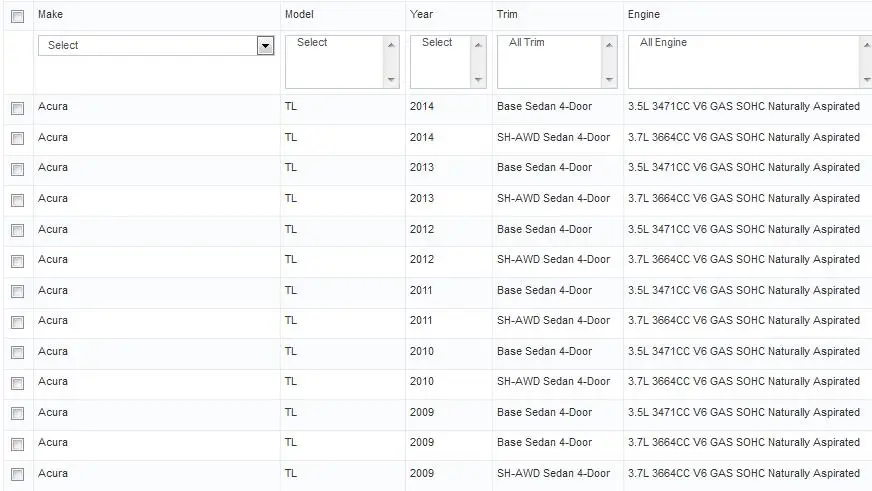
Task: Click 3.5L 3471CC engine cell for 2014
Action: 744,106
